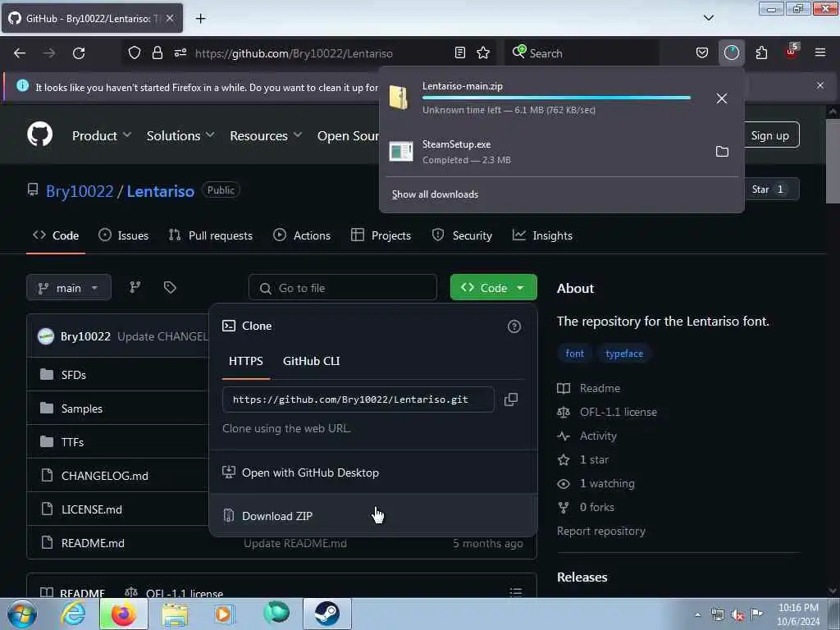Expand the Resources menu
This screenshot has width=840, height=630.
[266, 136]
